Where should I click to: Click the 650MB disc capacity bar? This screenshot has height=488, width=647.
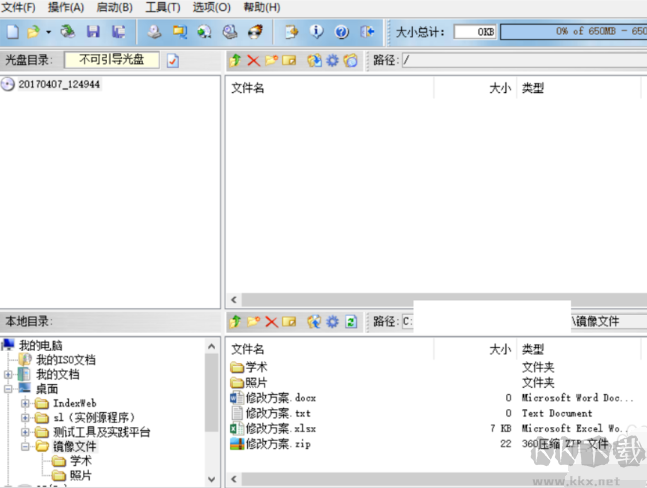[572, 32]
